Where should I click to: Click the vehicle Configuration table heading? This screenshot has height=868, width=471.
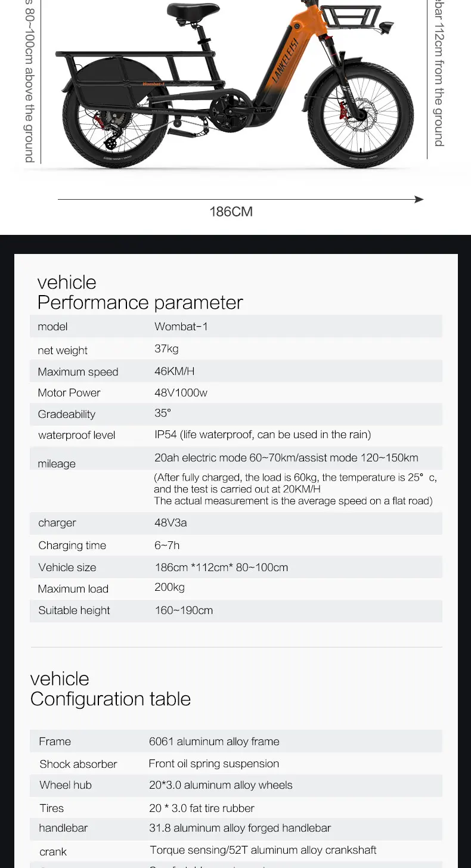coord(110,689)
